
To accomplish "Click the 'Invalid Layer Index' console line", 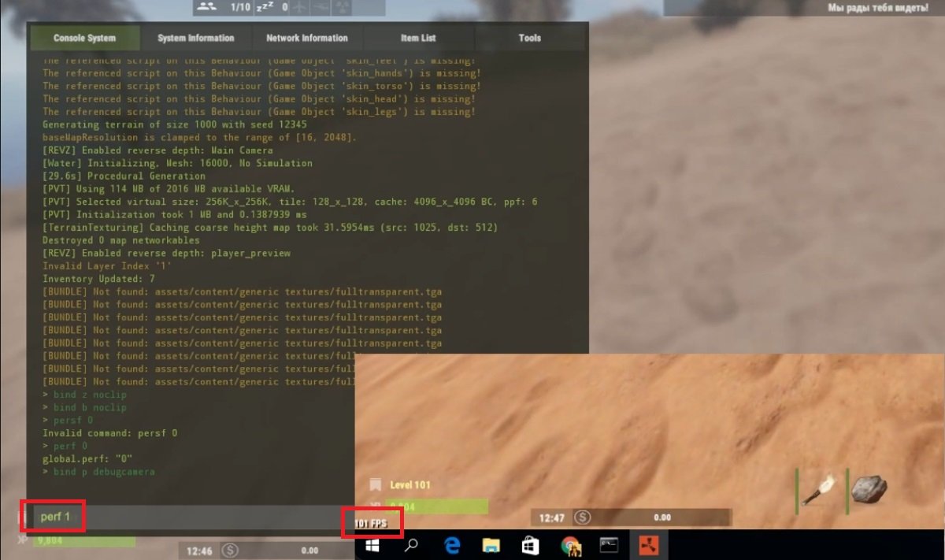I will click(x=106, y=266).
